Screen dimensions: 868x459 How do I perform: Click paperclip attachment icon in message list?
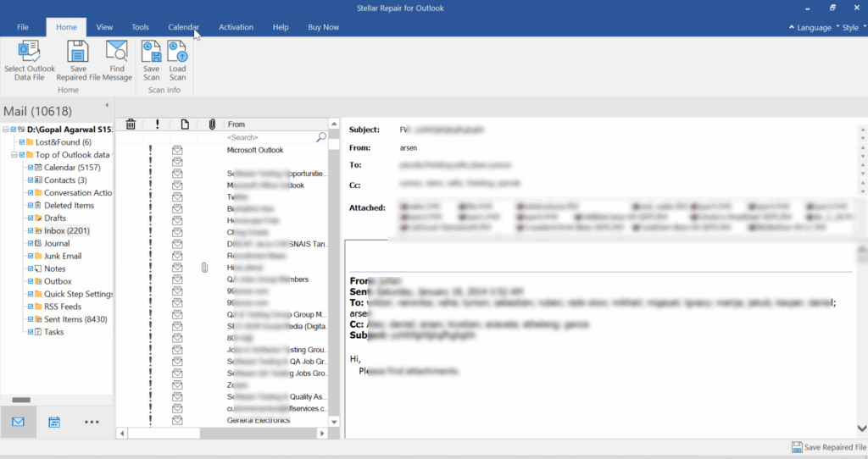click(204, 268)
